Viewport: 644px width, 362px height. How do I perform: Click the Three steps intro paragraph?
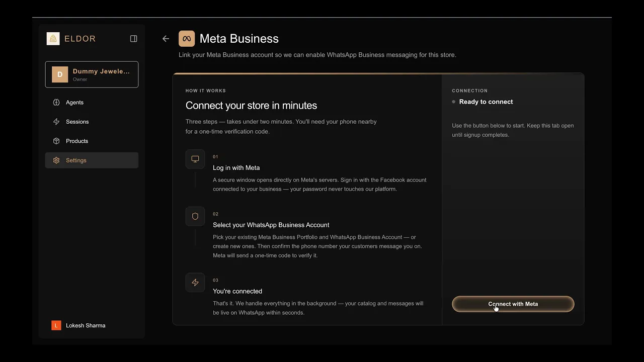(281, 127)
